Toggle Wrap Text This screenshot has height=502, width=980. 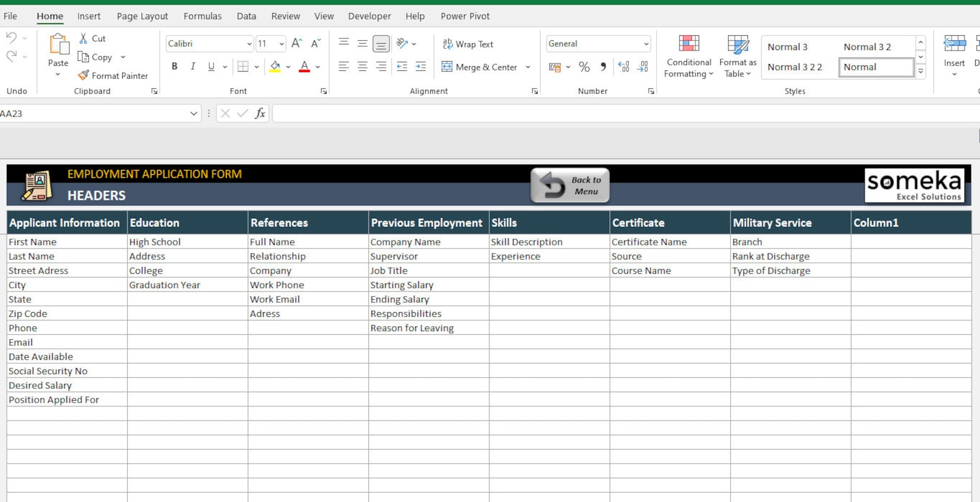[x=468, y=44]
